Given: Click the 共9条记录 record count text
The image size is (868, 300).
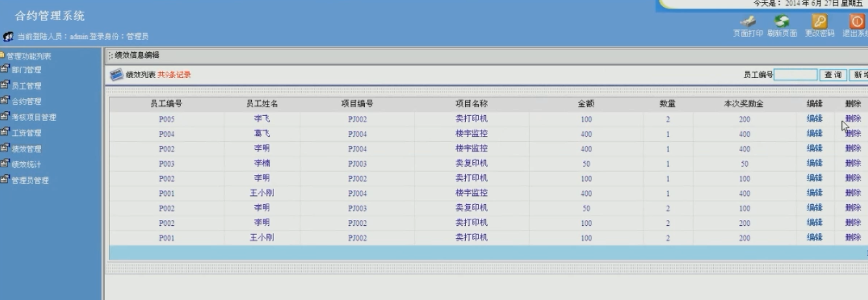Looking at the screenshot, I should 174,75.
